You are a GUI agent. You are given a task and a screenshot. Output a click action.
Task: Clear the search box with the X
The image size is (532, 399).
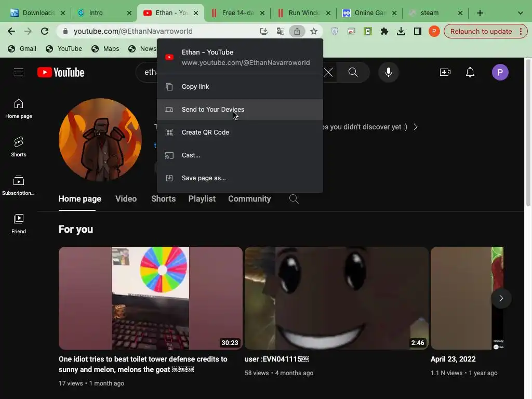(x=328, y=72)
